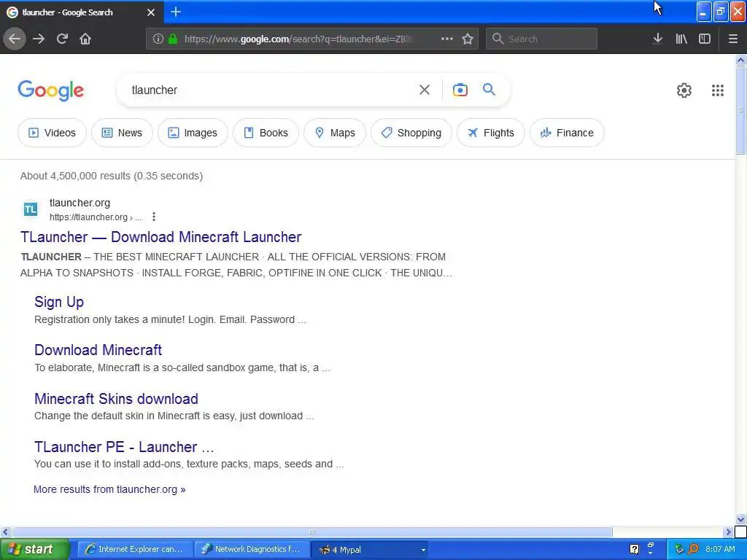Open the browser hamburger menu

pos(732,39)
